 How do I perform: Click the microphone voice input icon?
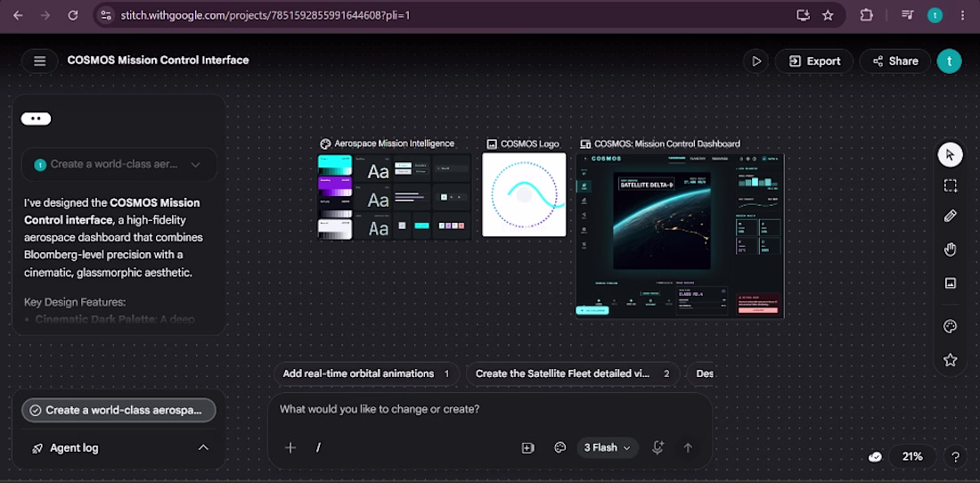[657, 447]
